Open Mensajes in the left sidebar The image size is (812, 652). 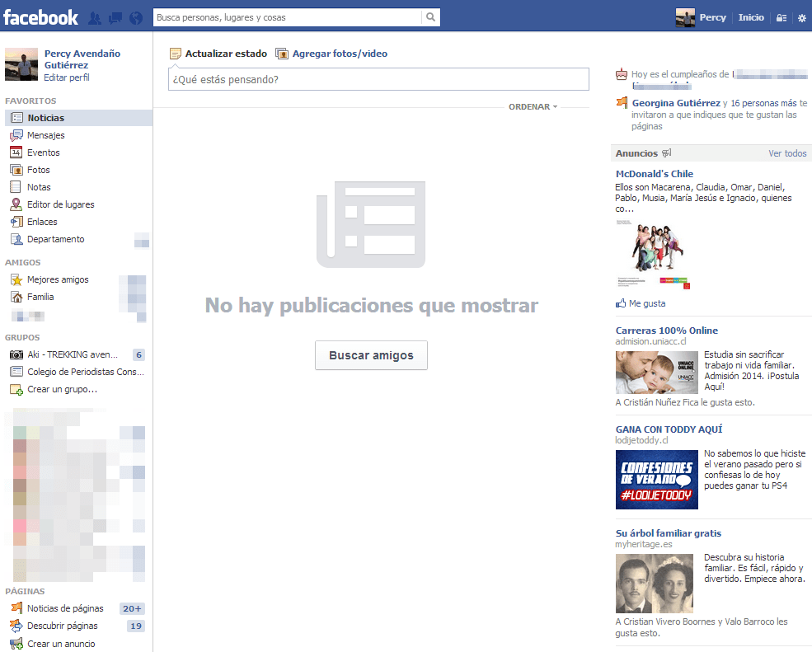pos(45,135)
